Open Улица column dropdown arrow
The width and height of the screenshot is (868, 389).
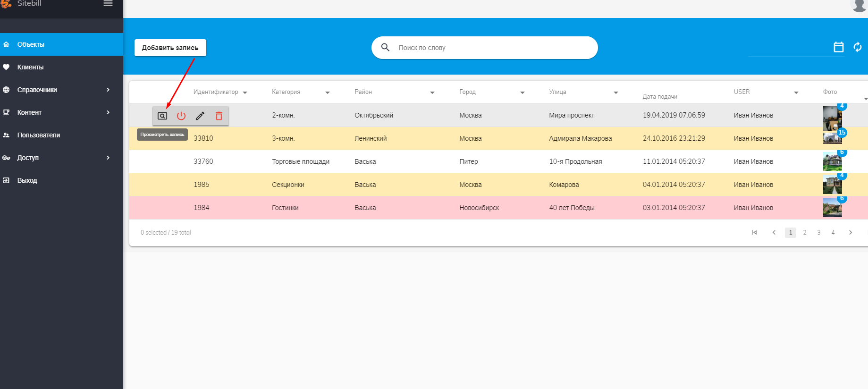(x=616, y=93)
